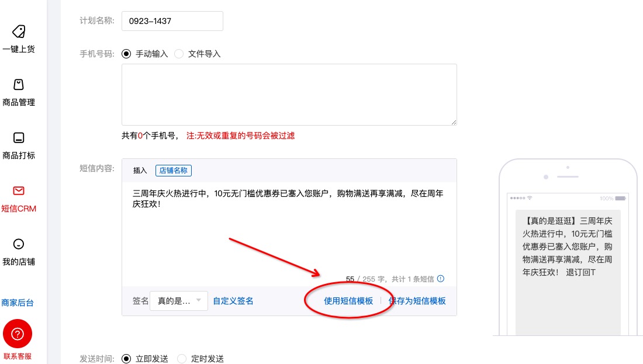
Task: Open 商品管理 shopping bag icon
Action: click(19, 85)
